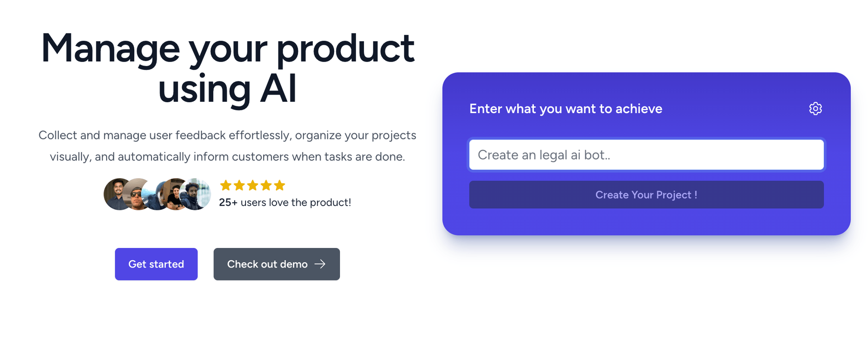Click the '25+ users love the product!' text
The image size is (868, 343).
tap(285, 202)
